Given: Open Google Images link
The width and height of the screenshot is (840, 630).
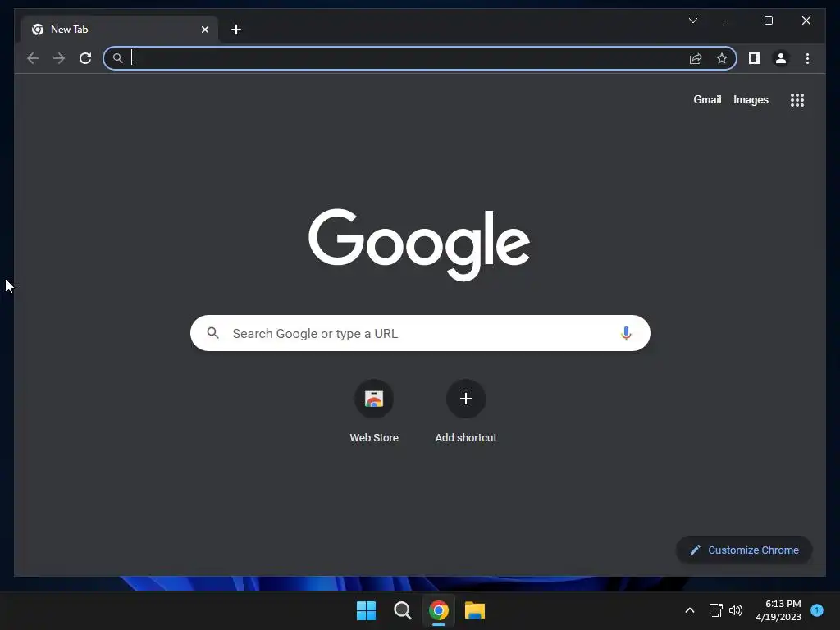Looking at the screenshot, I should (x=751, y=99).
